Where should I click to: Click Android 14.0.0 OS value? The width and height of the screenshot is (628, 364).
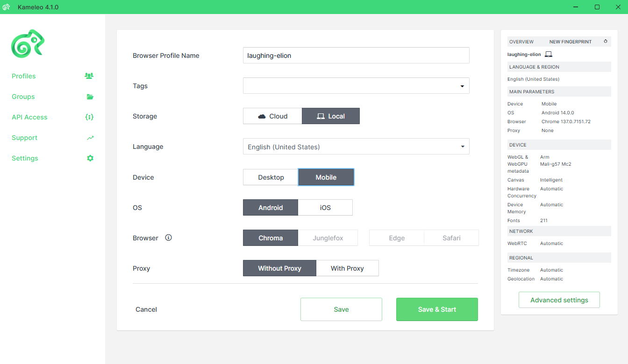[x=558, y=113]
